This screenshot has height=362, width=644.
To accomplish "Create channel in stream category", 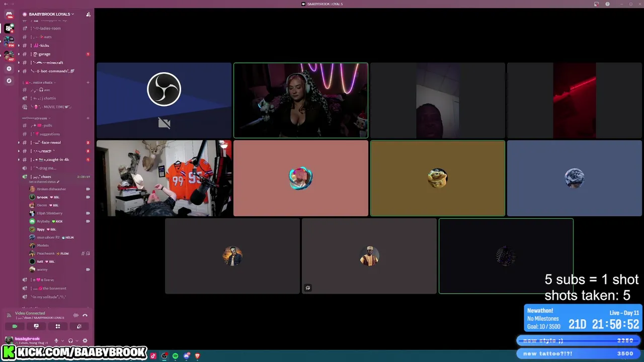I will [x=88, y=118].
